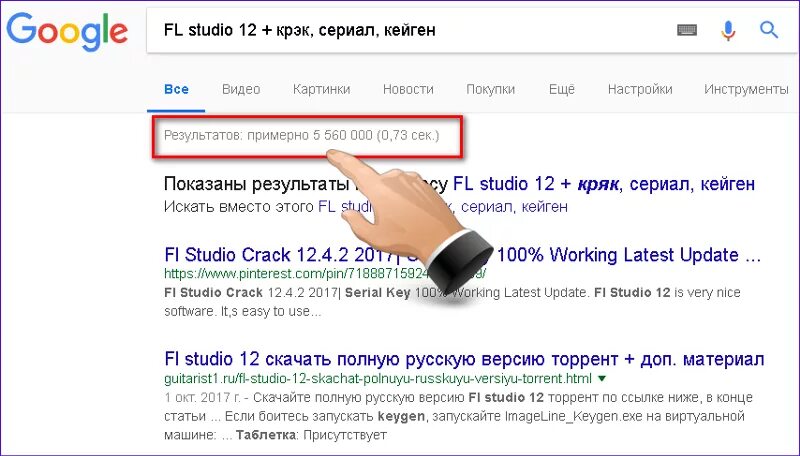The image size is (800, 456).
Task: Click Искать вместо этого original query link
Action: click(x=442, y=207)
